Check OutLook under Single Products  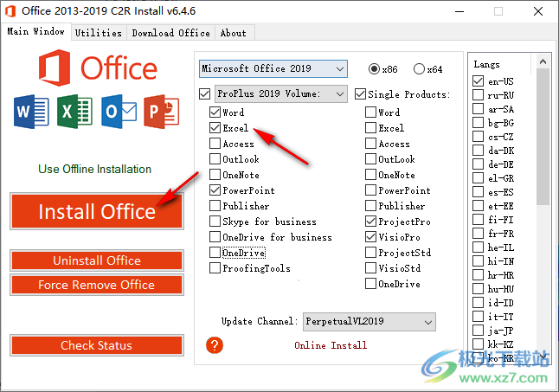(370, 159)
